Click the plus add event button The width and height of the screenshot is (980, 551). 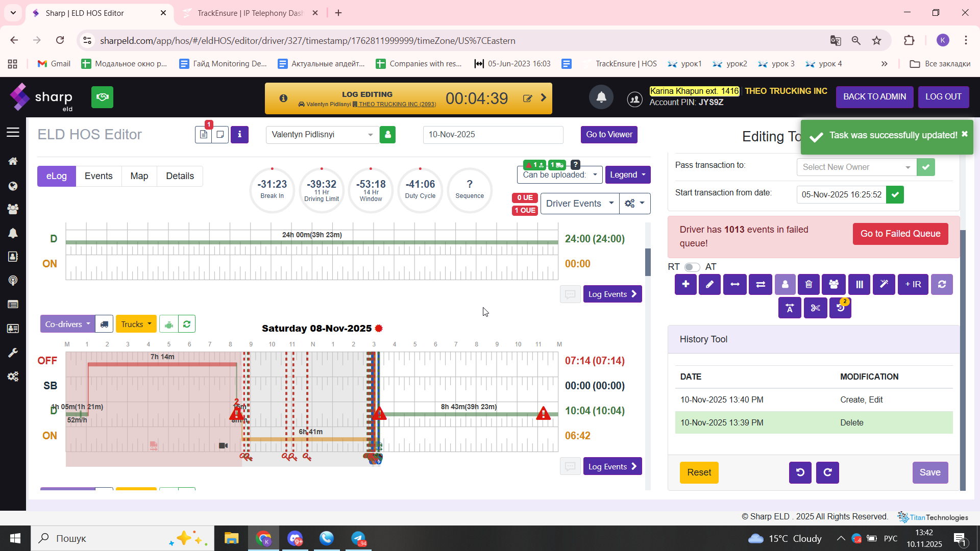click(685, 285)
